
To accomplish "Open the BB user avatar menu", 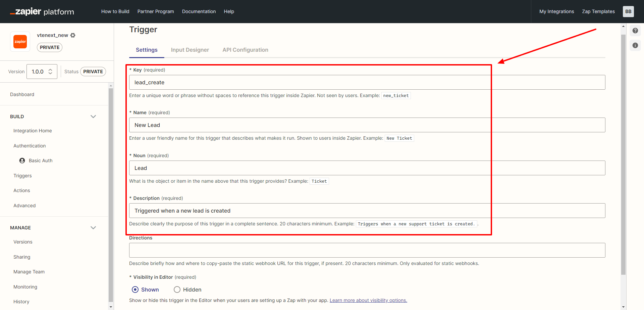I will click(x=628, y=11).
